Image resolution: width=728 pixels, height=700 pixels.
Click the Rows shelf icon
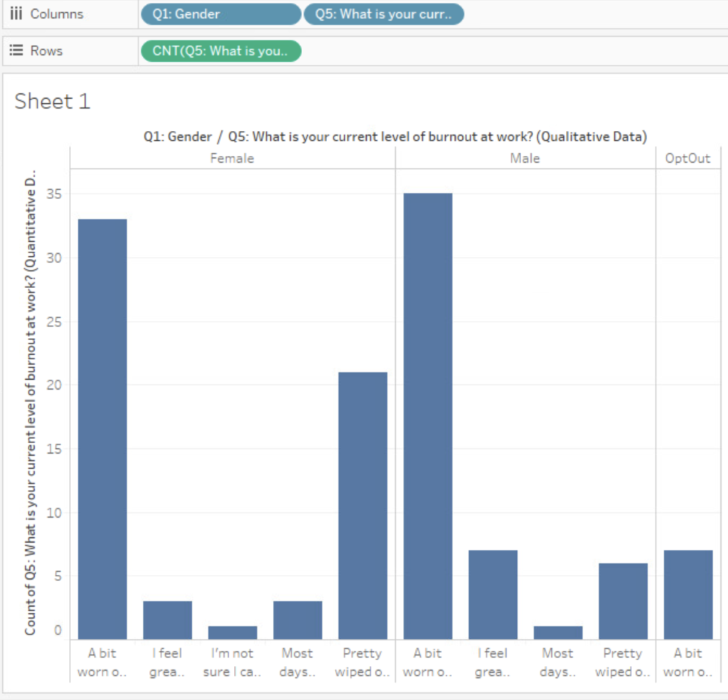[16, 50]
